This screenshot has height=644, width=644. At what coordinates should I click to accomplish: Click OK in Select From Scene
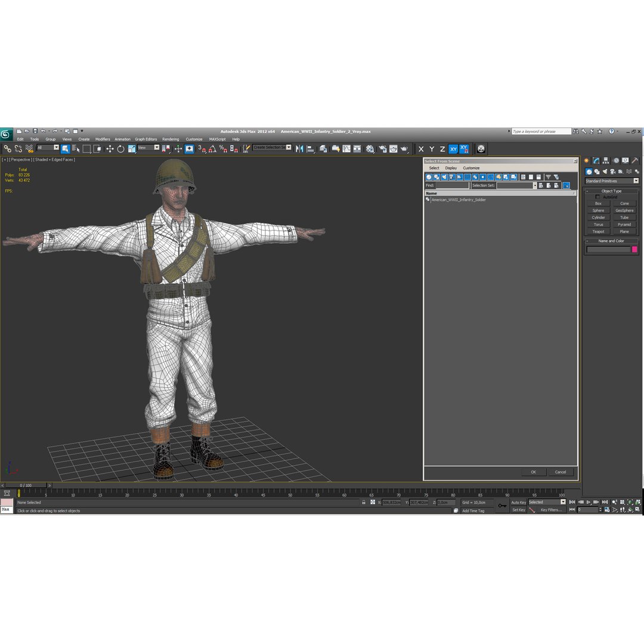533,472
